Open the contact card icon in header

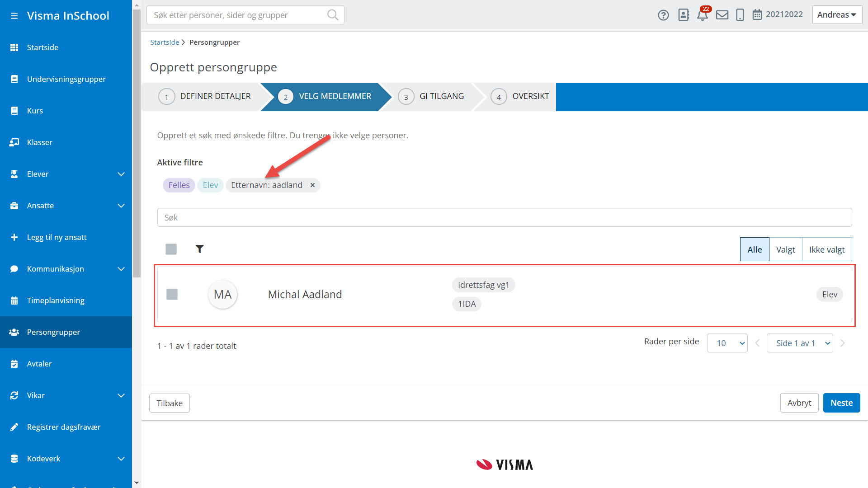coord(684,15)
